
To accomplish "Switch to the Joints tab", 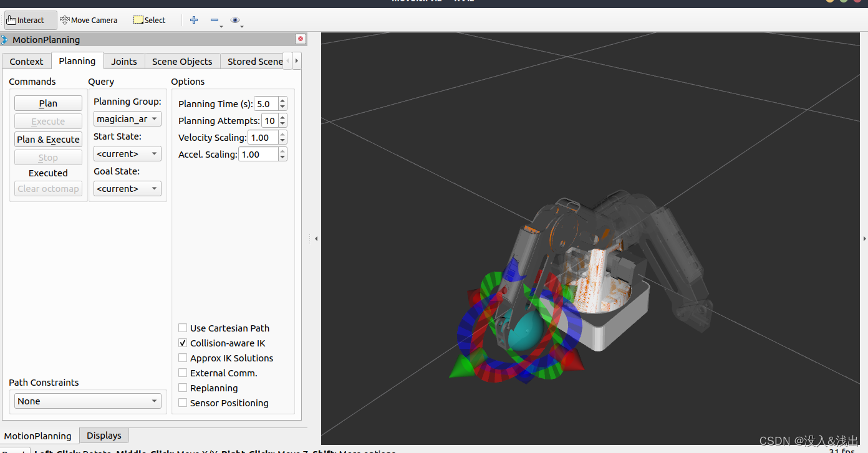I will pyautogui.click(x=123, y=61).
